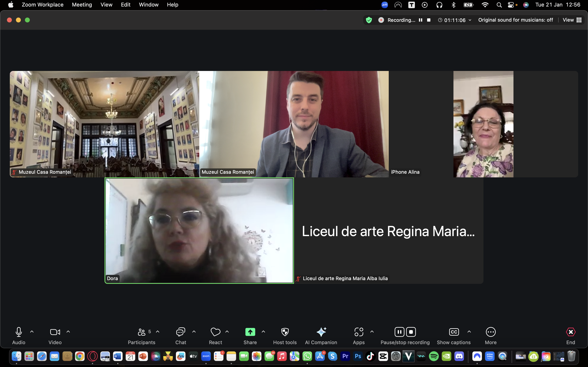
Task: Turn off the Video camera
Action: 55,332
